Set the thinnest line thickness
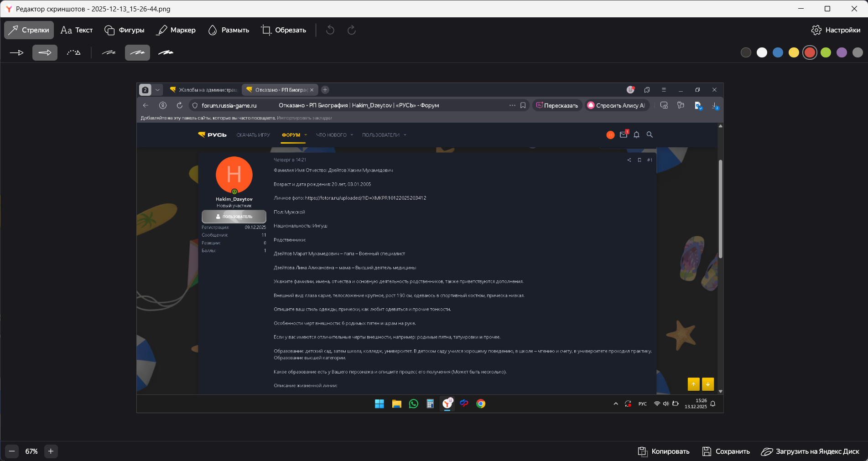The width and height of the screenshot is (868, 461). (109, 53)
